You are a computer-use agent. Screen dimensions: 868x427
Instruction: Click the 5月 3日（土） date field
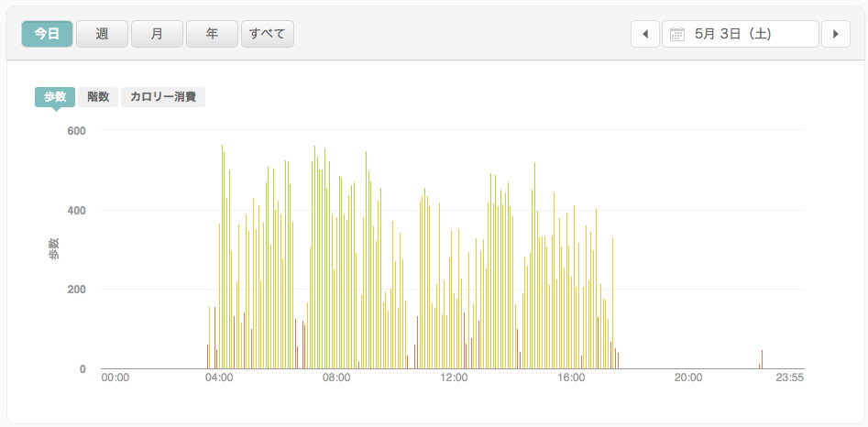click(x=740, y=34)
